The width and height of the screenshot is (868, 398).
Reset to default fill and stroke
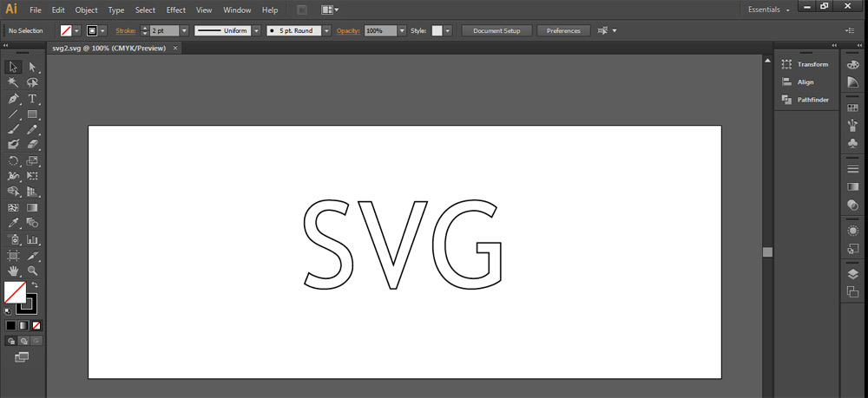click(8, 311)
